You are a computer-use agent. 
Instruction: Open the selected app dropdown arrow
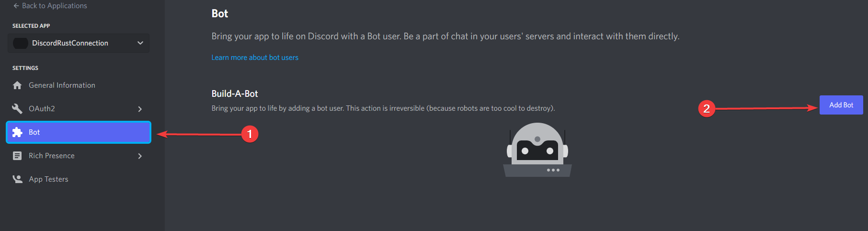point(140,43)
